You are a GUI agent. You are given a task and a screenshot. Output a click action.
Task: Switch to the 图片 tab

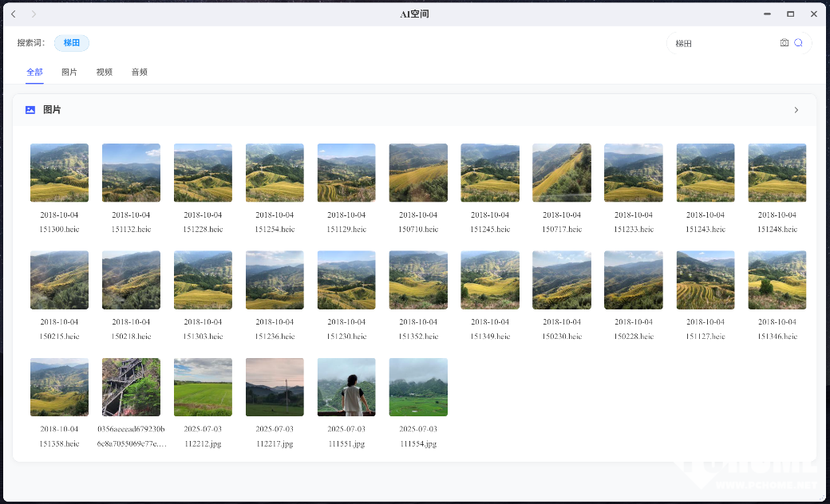69,72
